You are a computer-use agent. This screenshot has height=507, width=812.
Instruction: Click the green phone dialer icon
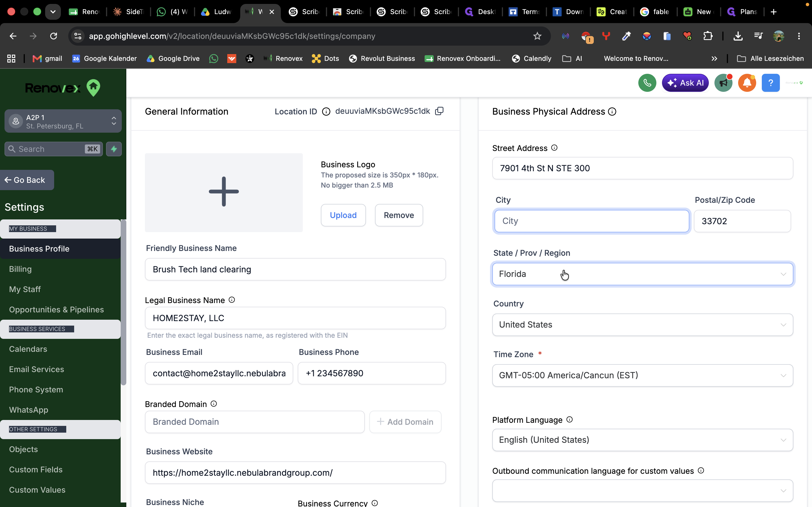pos(647,83)
